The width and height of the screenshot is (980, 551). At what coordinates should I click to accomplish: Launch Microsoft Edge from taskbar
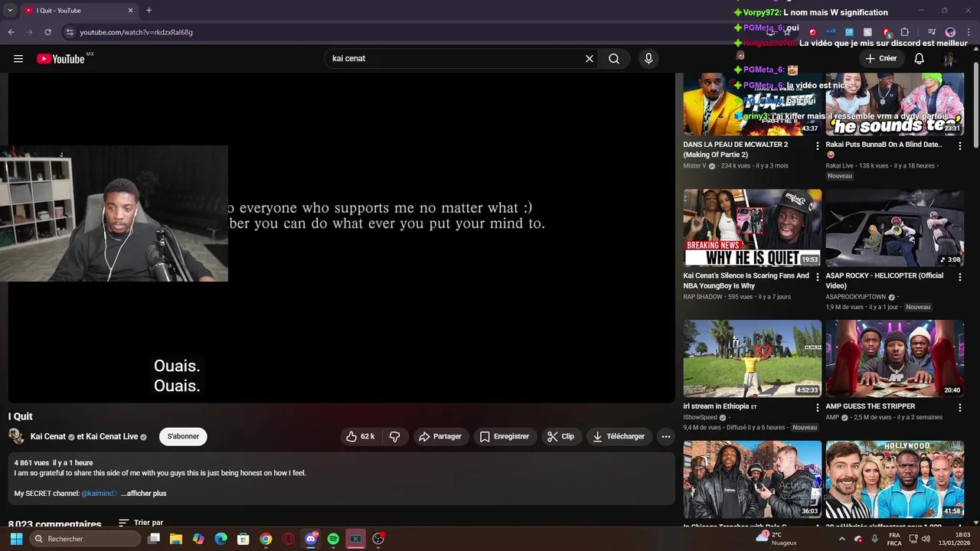[221, 539]
